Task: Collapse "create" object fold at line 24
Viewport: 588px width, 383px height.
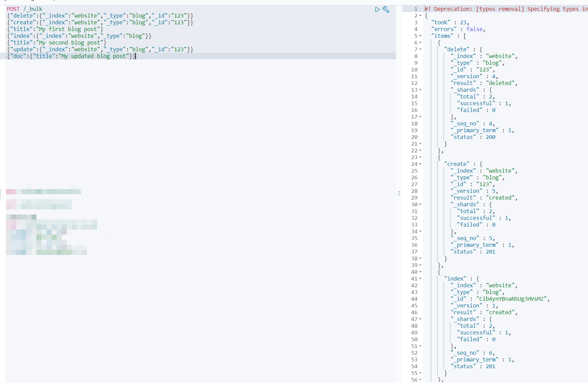Action: 420,164
